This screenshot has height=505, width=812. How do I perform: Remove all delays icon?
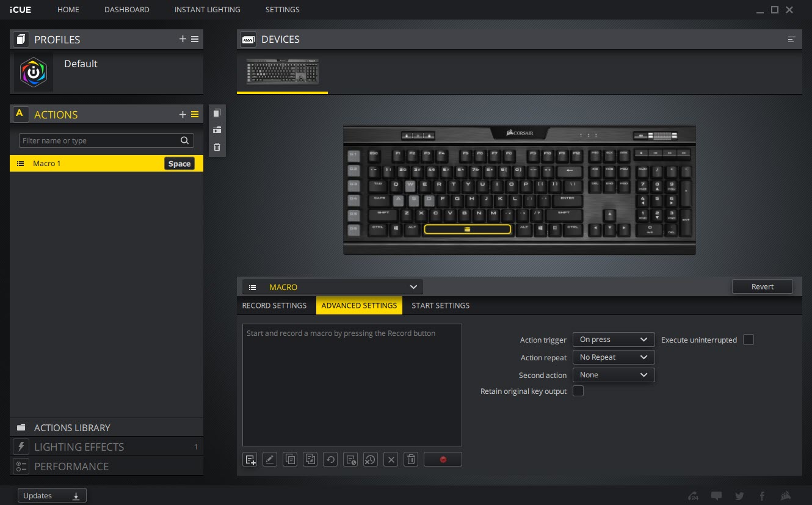371,460
